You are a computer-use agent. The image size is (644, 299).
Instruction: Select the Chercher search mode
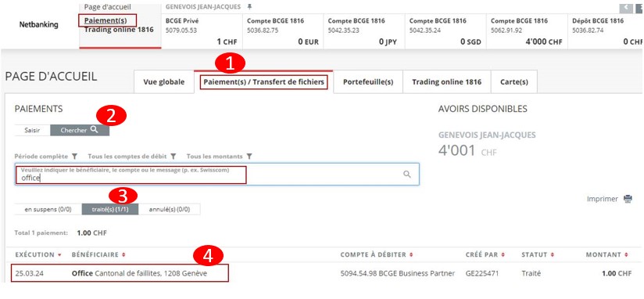pyautogui.click(x=80, y=131)
